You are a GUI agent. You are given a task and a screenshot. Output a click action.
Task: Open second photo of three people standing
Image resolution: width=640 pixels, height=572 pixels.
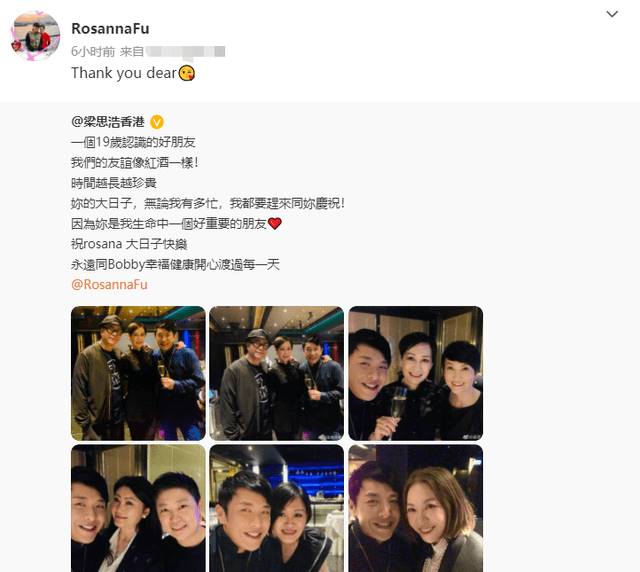tap(276, 373)
